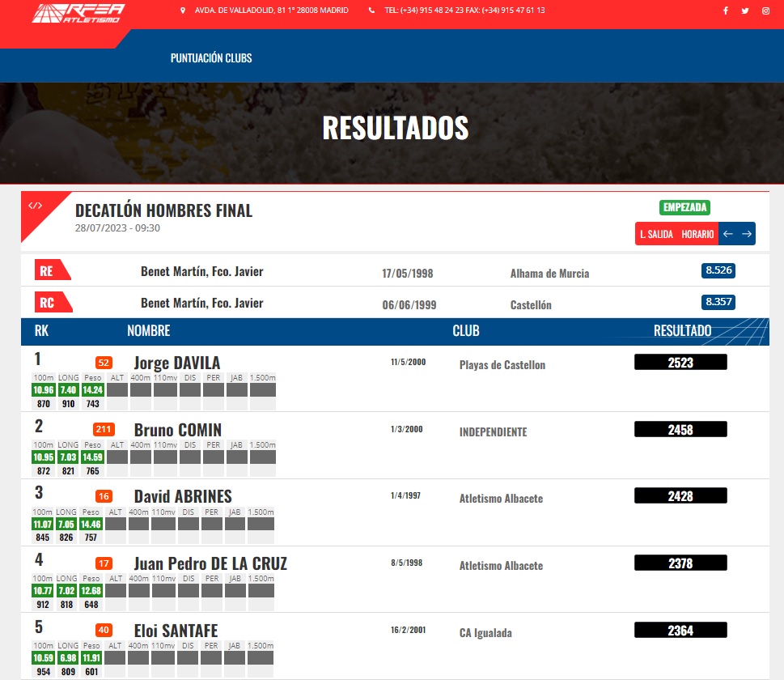The image size is (784, 680).
Task: Select the 8.357 championship record score
Action: [718, 302]
